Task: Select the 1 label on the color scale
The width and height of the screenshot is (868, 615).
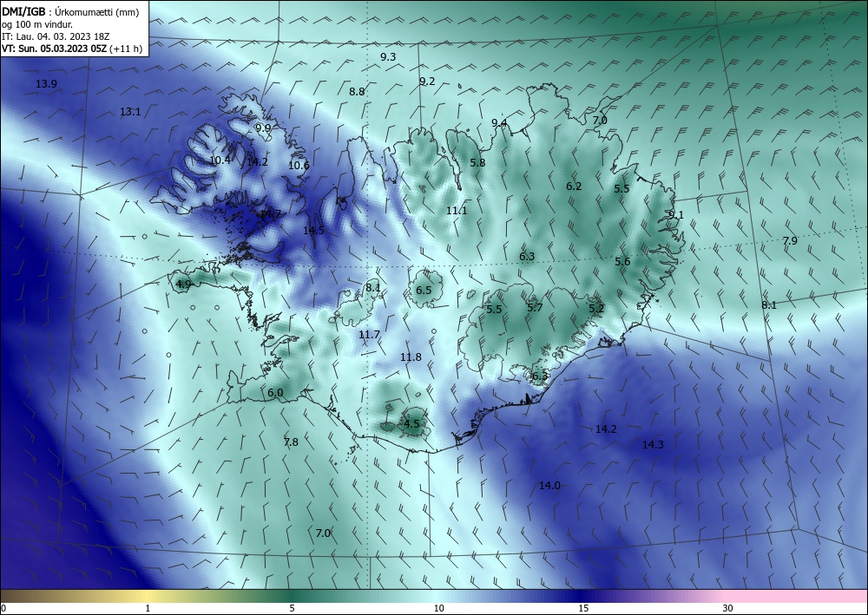Action: (x=148, y=608)
